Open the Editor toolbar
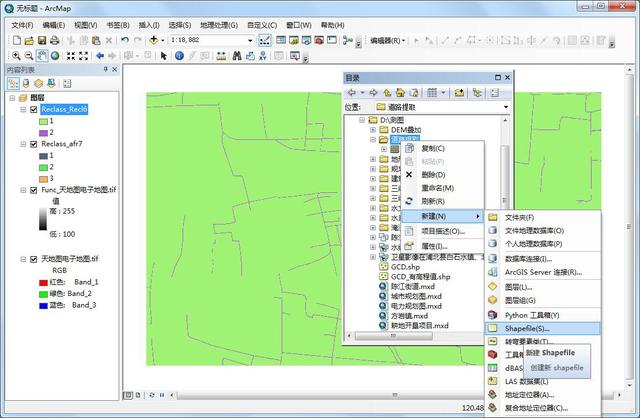The height and width of the screenshot is (418, 640). [264, 40]
